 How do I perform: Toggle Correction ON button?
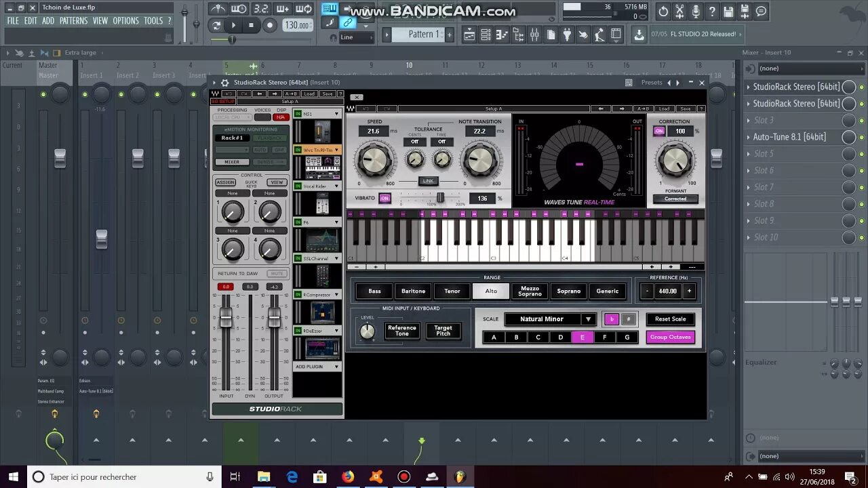coord(658,131)
